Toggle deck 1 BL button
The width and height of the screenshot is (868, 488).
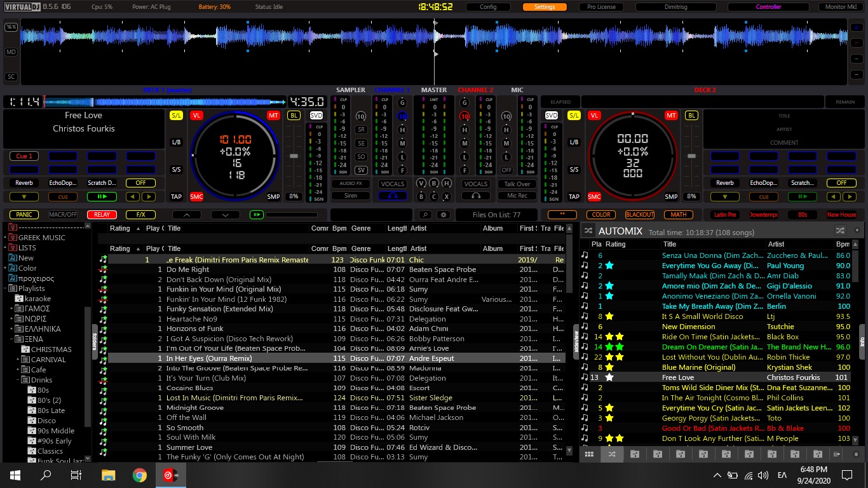coord(294,115)
